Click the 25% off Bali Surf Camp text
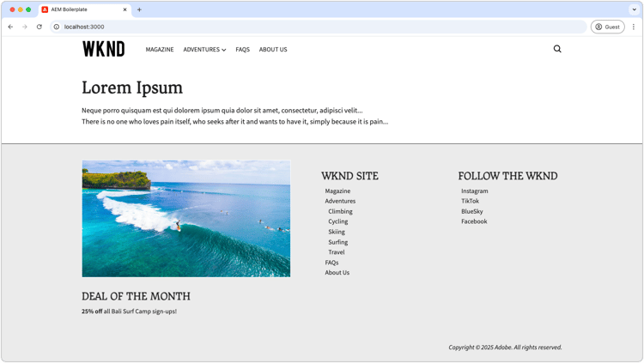The height and width of the screenshot is (363, 644). 129,312
